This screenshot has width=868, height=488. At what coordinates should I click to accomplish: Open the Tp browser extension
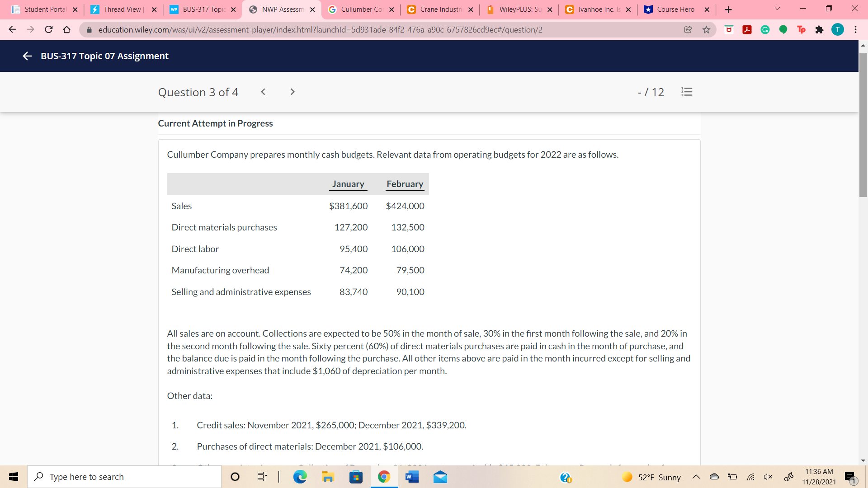[x=802, y=29]
